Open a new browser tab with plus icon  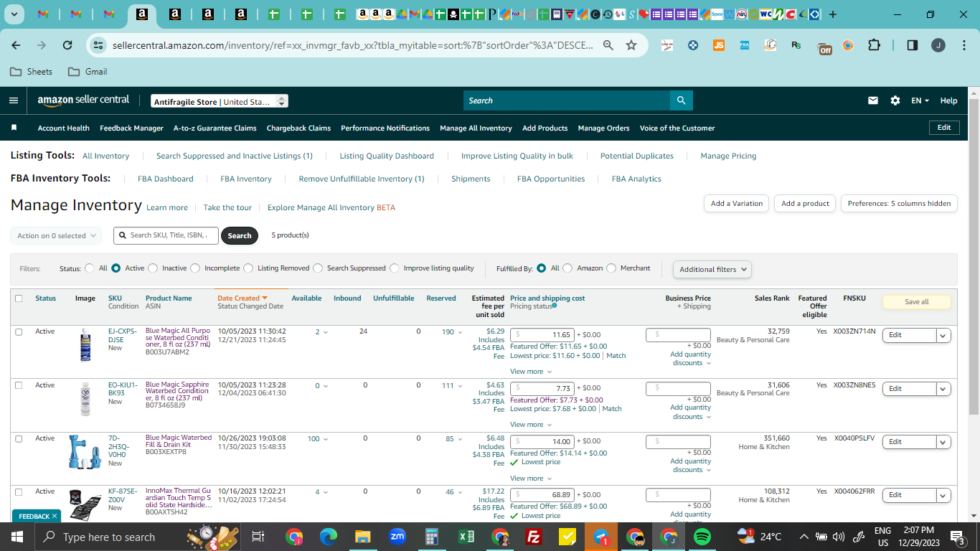click(833, 14)
